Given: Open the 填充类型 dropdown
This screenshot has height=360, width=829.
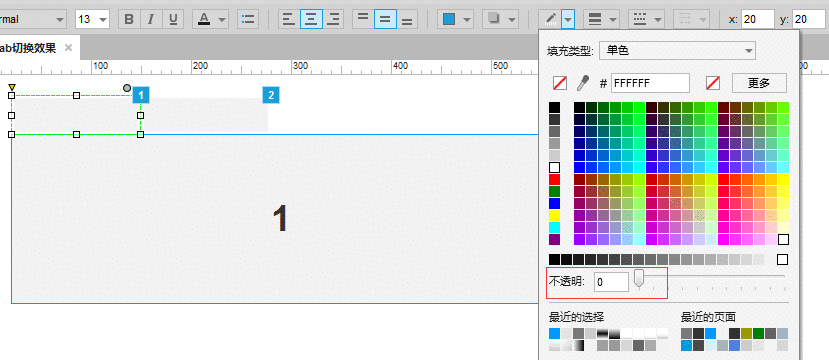Looking at the screenshot, I should [x=677, y=51].
